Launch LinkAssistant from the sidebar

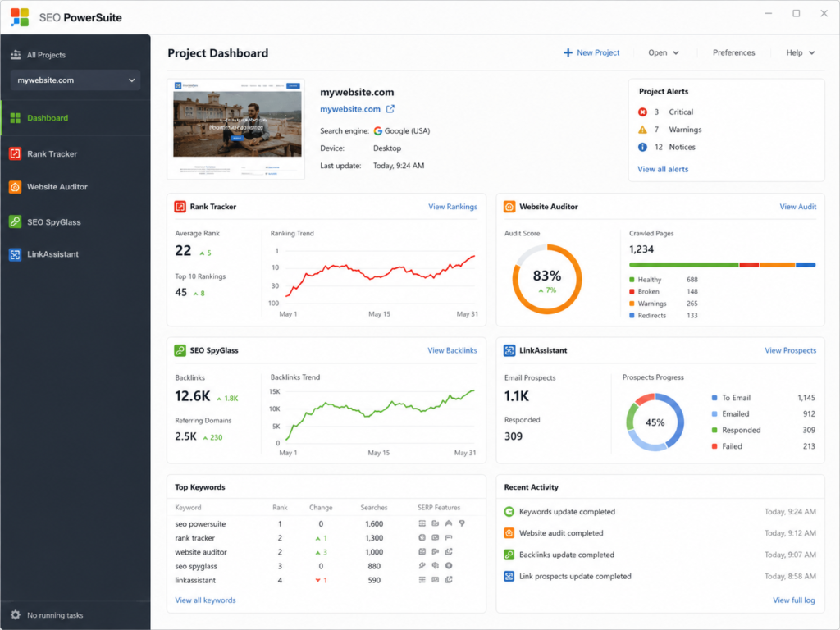pos(75,254)
